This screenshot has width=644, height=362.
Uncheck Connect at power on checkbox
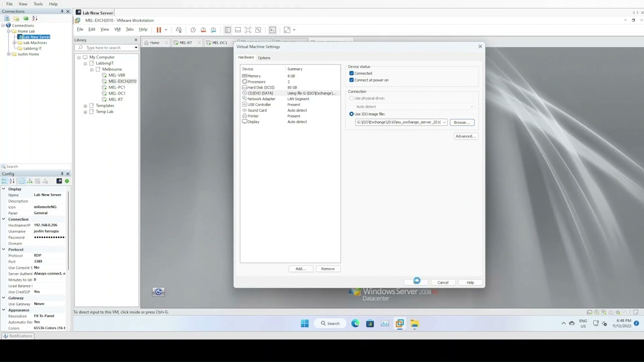pos(351,80)
